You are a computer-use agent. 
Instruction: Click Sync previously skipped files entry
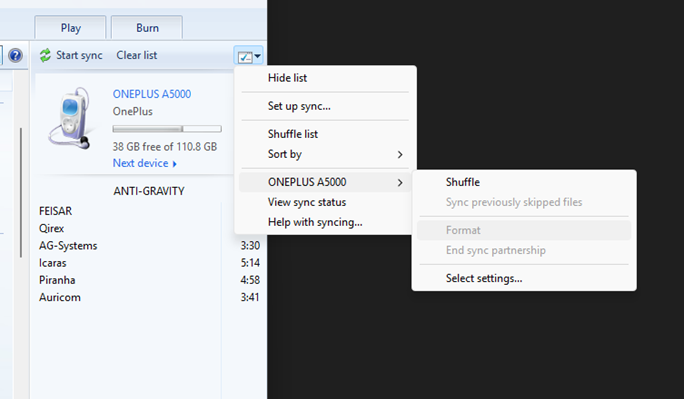point(524,202)
